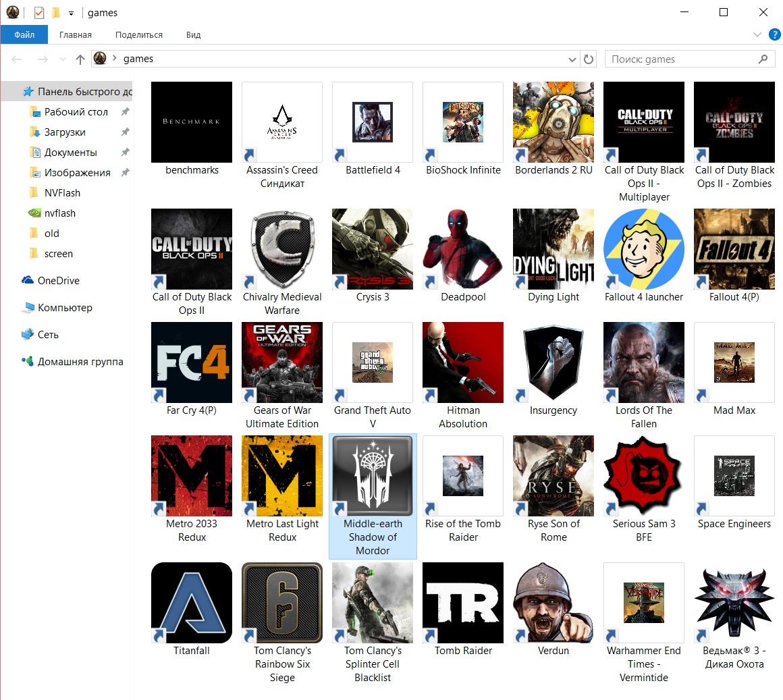Select the Insurgency shield icon

click(553, 362)
